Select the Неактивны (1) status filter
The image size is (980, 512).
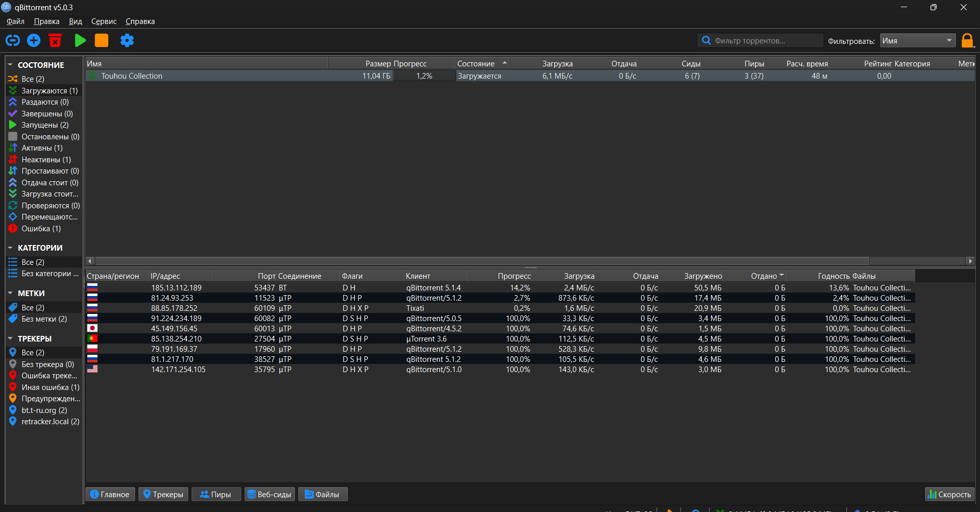click(x=43, y=159)
